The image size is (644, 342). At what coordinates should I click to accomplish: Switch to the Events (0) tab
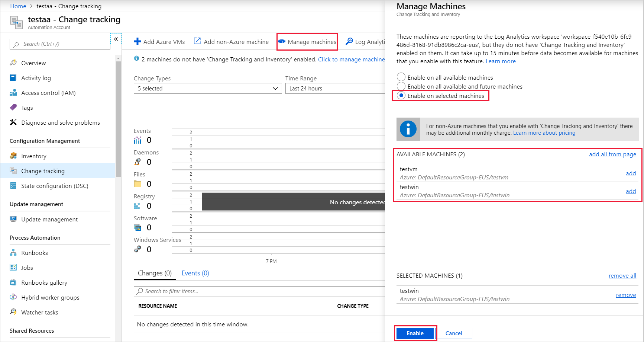(195, 273)
